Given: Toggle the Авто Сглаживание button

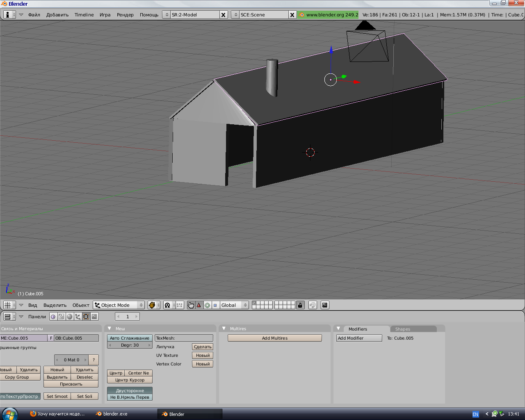Looking at the screenshot, I should pyautogui.click(x=130, y=338).
